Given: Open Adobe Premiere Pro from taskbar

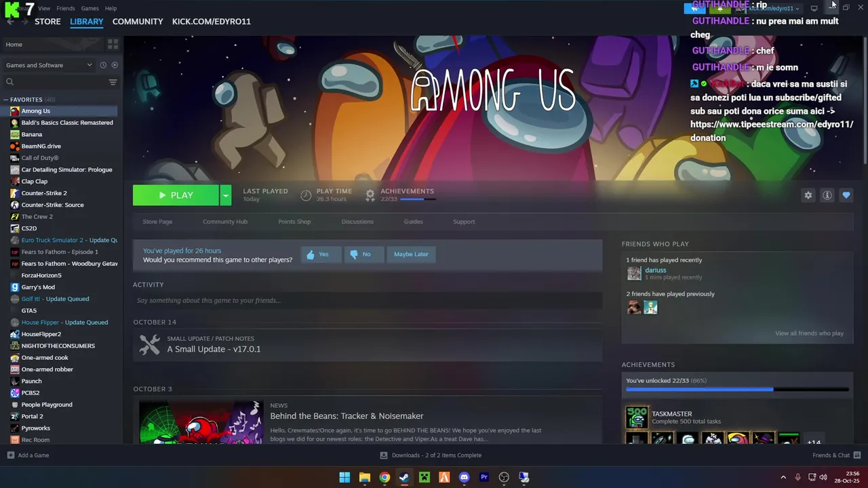Looking at the screenshot, I should 484,477.
